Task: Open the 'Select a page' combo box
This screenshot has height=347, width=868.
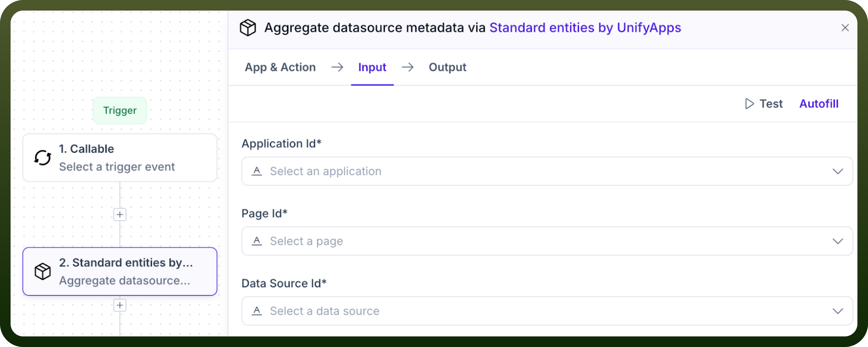Action: [x=547, y=241]
